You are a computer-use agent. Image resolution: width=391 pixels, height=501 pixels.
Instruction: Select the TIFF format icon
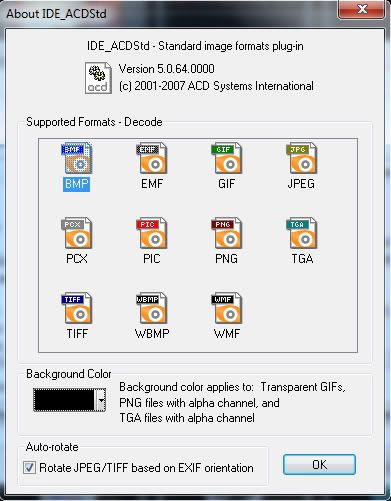[x=77, y=308]
